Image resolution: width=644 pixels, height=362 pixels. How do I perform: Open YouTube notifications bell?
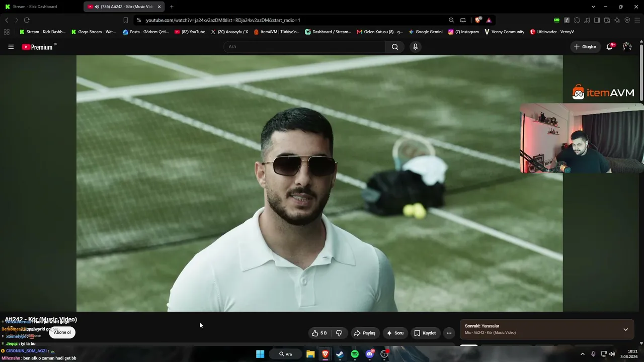(x=610, y=47)
